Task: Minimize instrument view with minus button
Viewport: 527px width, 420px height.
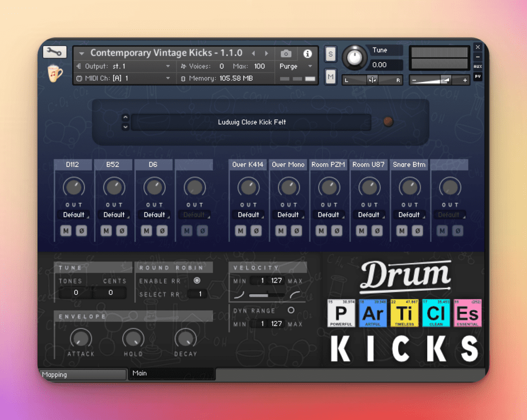Action: pyautogui.click(x=478, y=57)
